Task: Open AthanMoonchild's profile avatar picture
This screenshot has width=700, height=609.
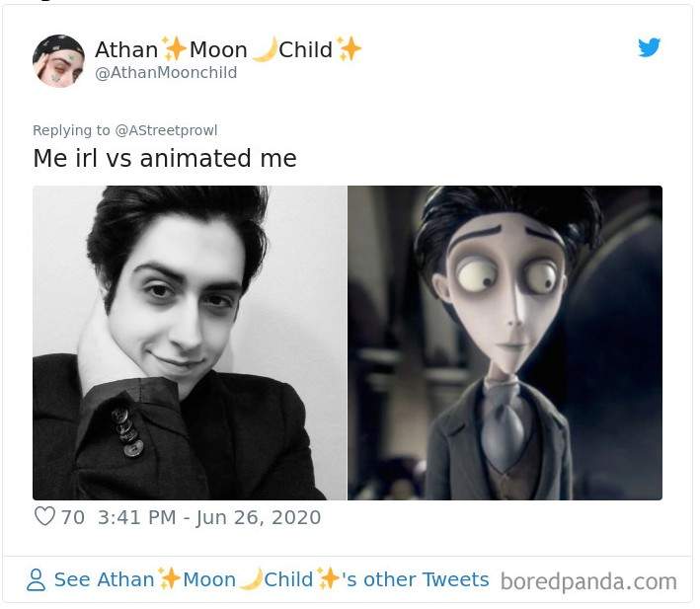Action: [58, 61]
